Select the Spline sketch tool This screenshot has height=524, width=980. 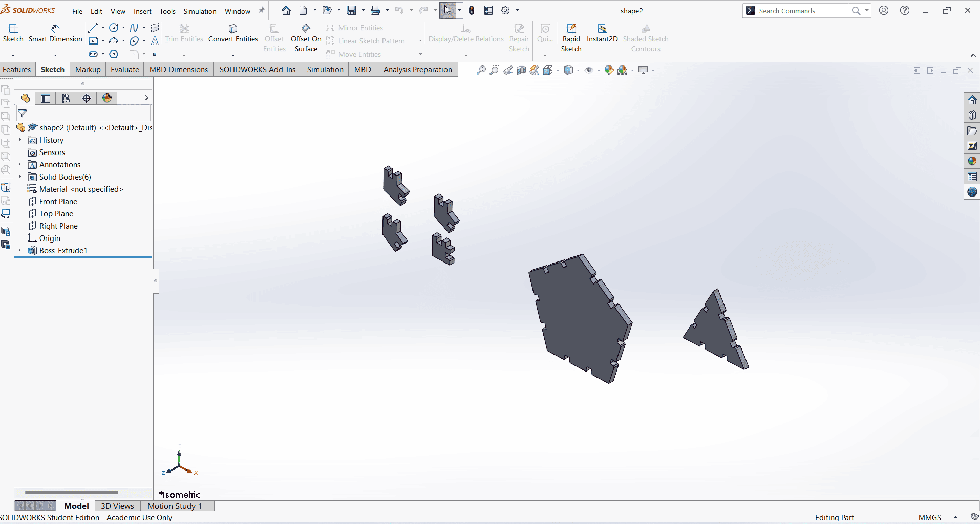click(x=134, y=28)
